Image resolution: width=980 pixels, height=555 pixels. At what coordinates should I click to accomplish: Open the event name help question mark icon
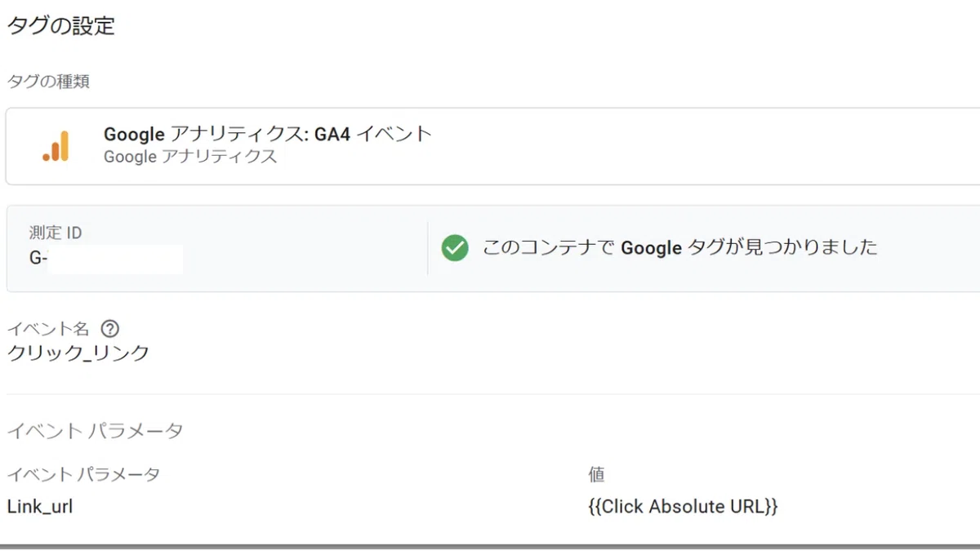110,329
